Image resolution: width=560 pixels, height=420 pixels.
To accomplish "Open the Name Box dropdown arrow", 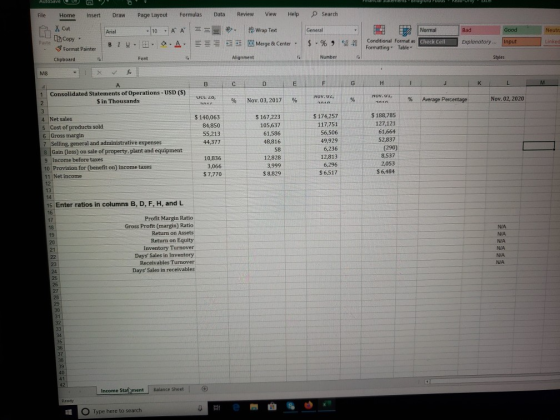I will 75,72.
